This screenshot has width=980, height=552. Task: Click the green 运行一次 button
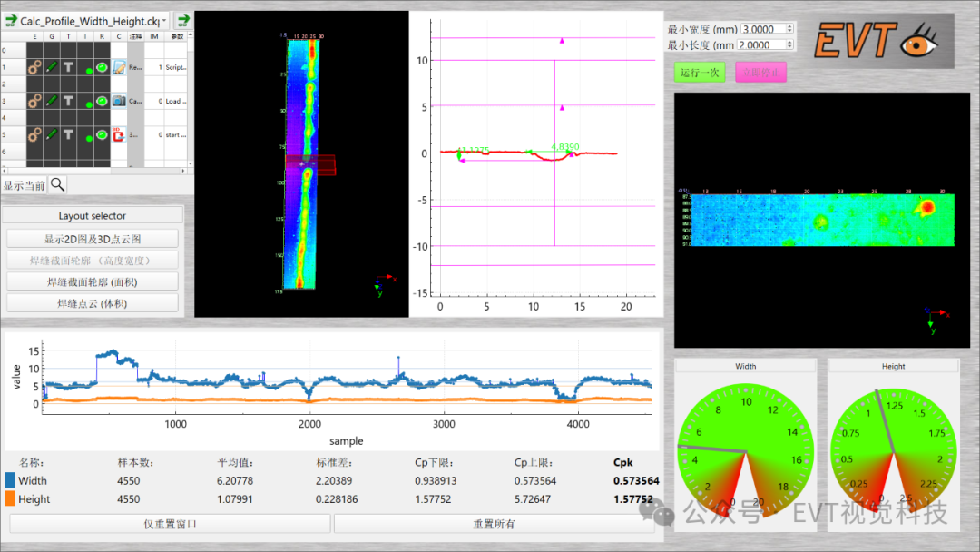[x=700, y=73]
